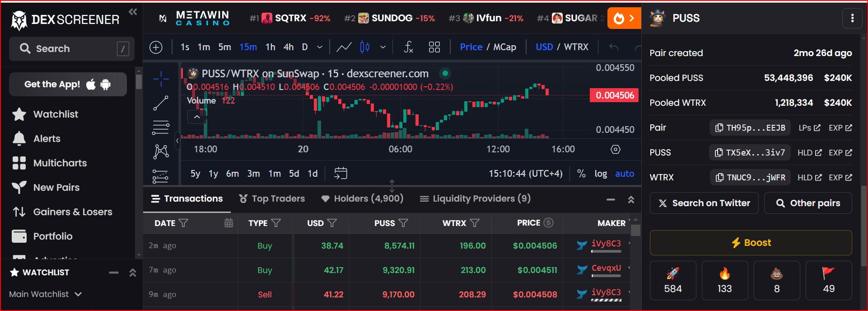
Task: Select the 1h timeframe
Action: [x=270, y=47]
